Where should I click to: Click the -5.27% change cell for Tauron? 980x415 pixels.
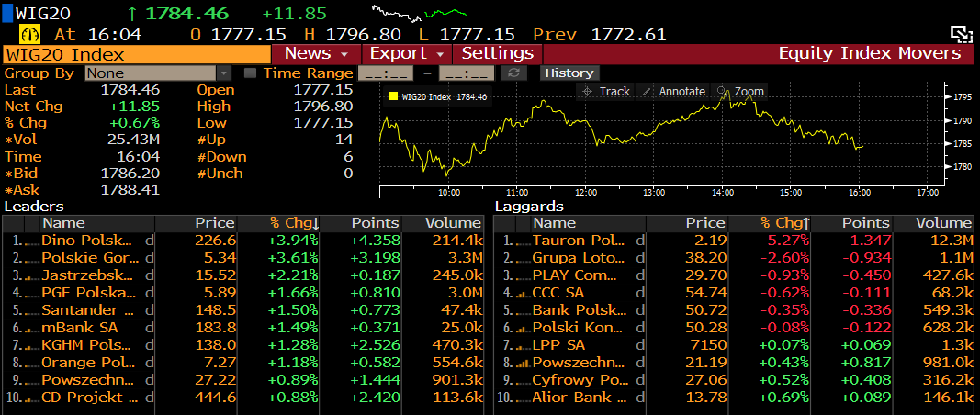pyautogui.click(x=783, y=241)
